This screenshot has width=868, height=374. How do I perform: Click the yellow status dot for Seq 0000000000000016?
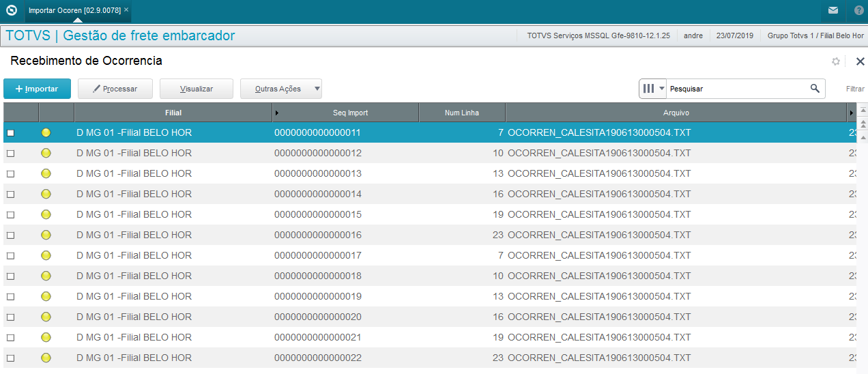tap(46, 235)
